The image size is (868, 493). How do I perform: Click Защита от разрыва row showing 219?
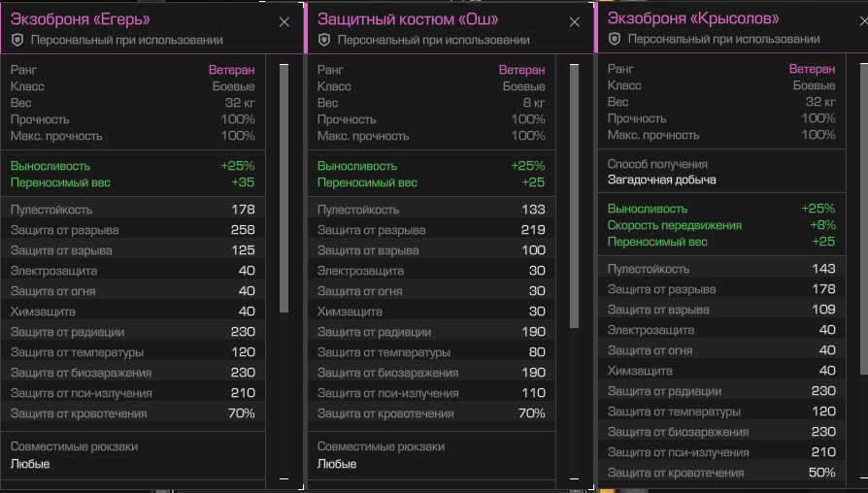coord(431,230)
